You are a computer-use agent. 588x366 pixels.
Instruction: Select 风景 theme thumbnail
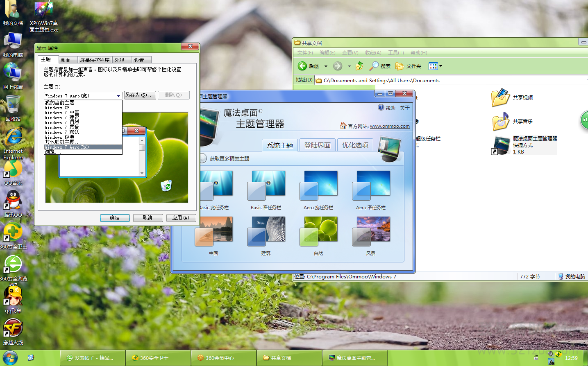371,236
